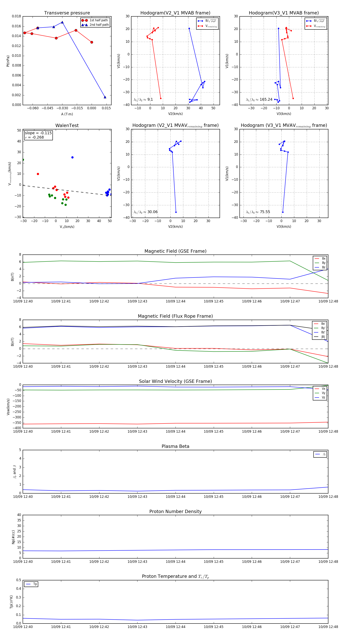Select B/√μ0ρ legend entry in V2_V1 MVAB hodogram
351x644 pixels.
207,21
